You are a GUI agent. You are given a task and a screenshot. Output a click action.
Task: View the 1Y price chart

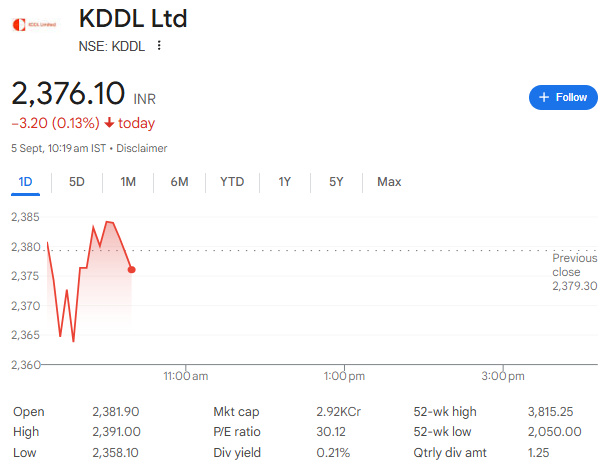click(x=285, y=182)
